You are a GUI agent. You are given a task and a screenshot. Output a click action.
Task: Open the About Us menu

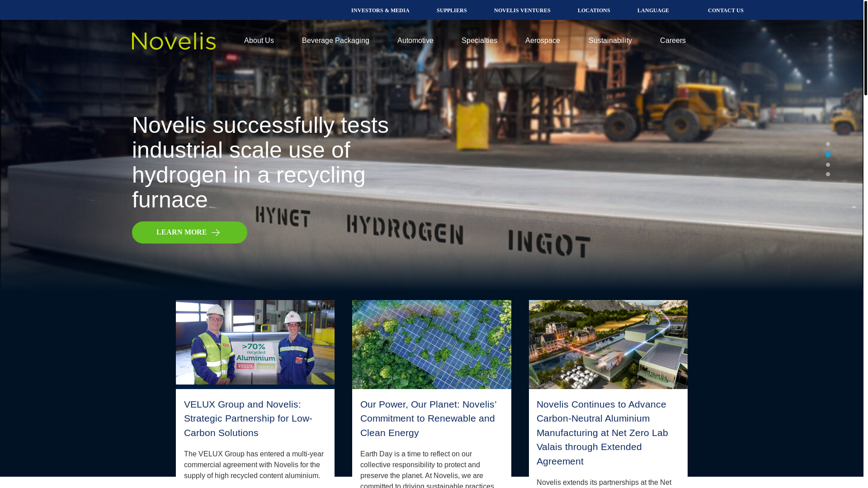point(259,41)
